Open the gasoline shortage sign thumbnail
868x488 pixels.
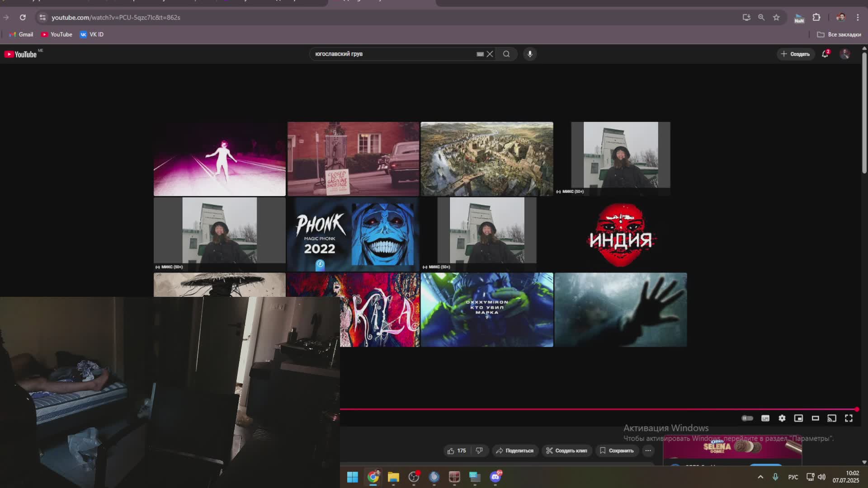tap(354, 159)
